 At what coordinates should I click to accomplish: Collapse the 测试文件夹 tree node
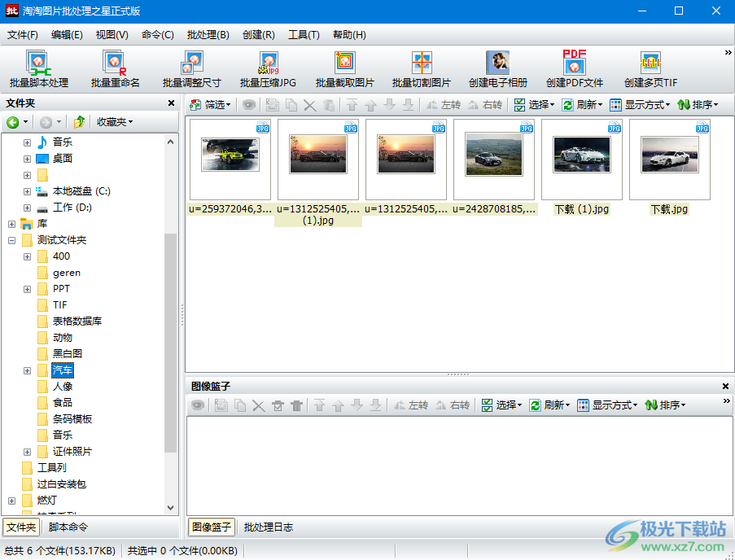click(x=11, y=240)
